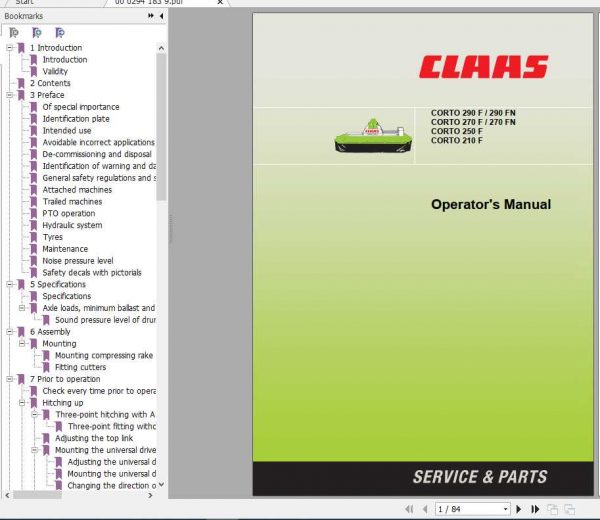Open the Trailed machines bookmark
Screen dimensions: 600x520
click(72, 202)
